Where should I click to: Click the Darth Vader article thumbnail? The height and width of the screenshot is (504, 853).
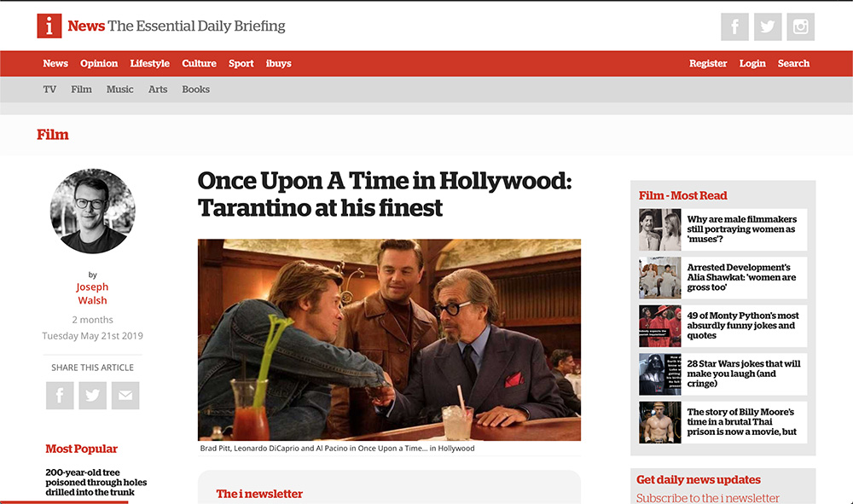tap(660, 374)
